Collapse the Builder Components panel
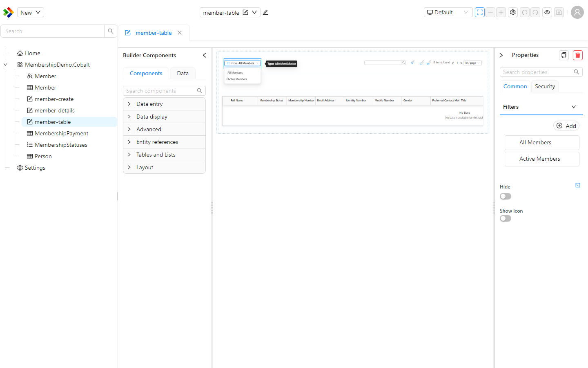The height and width of the screenshot is (368, 588). (205, 55)
